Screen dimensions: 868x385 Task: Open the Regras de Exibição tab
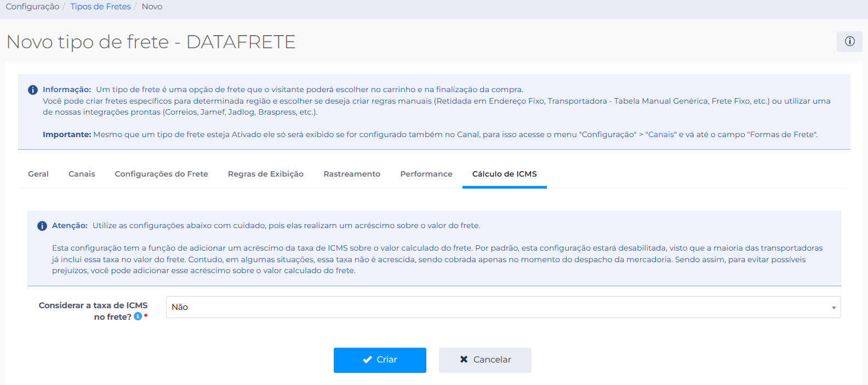tap(266, 174)
